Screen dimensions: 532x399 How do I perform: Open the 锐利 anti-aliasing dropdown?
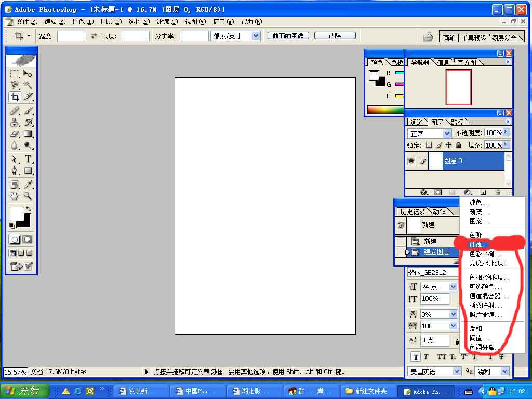click(504, 371)
